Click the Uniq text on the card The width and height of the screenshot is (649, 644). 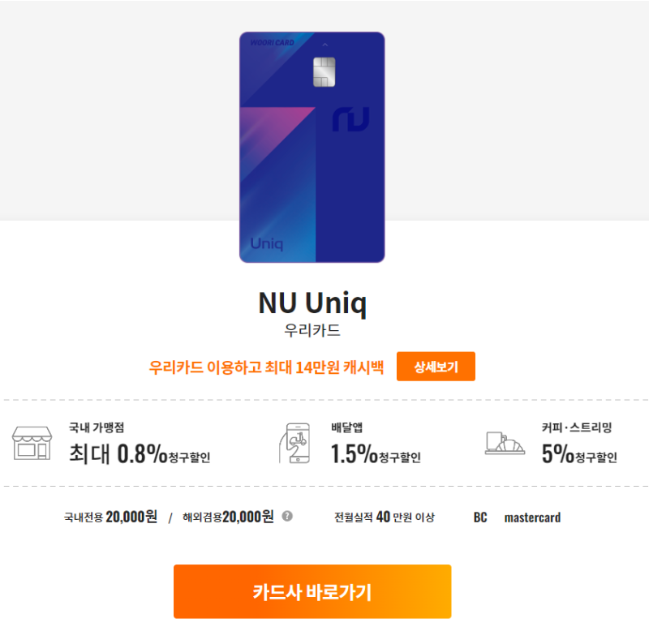coord(267,244)
